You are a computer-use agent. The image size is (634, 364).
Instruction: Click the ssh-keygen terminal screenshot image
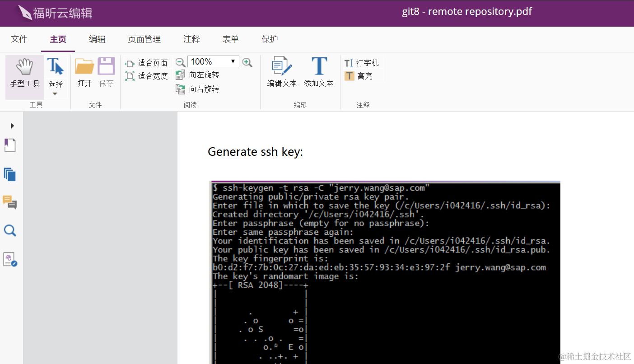coord(385,272)
